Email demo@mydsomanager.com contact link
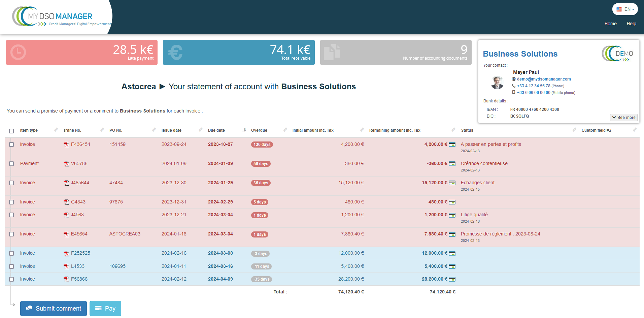644x318 pixels. click(544, 79)
